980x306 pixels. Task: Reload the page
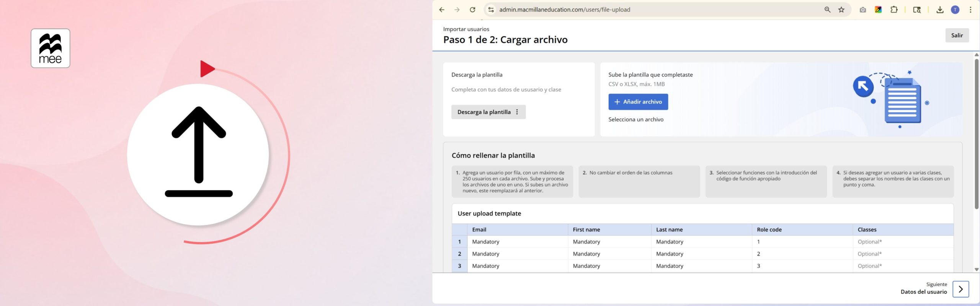pyautogui.click(x=472, y=10)
